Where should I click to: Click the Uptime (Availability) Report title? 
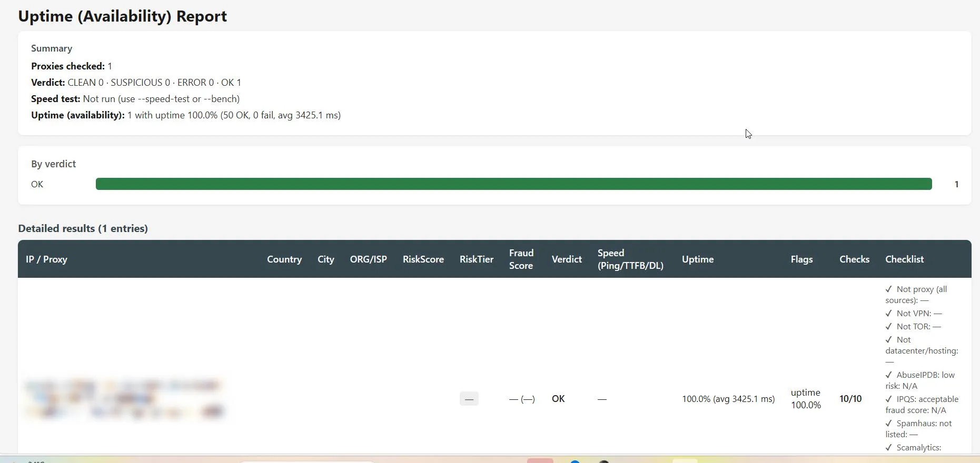(122, 16)
